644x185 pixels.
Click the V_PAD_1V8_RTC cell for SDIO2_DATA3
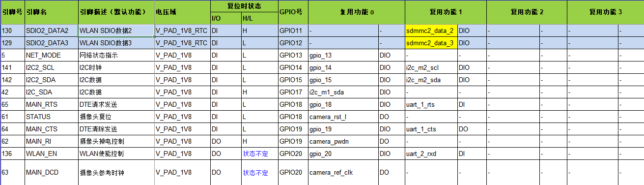182,43
